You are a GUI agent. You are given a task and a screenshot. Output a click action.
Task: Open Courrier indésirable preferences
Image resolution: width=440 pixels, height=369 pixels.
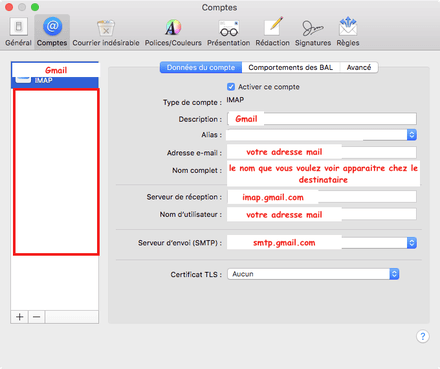coord(106,32)
